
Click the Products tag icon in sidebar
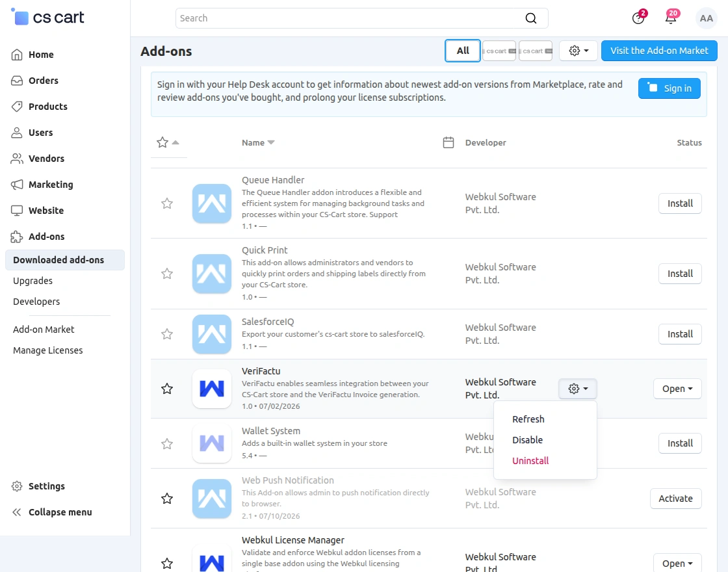(x=17, y=107)
